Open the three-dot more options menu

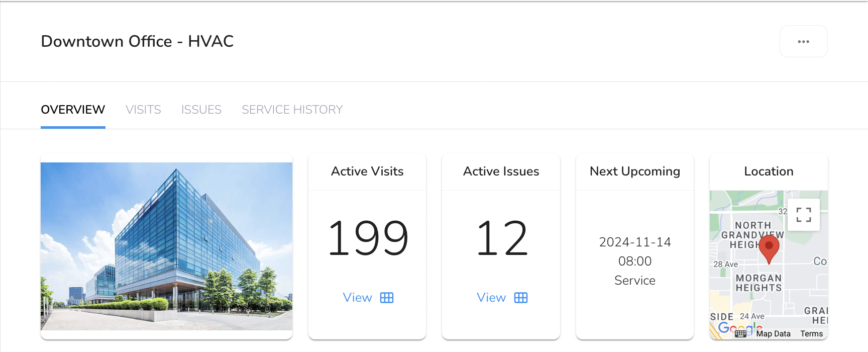coord(803,41)
